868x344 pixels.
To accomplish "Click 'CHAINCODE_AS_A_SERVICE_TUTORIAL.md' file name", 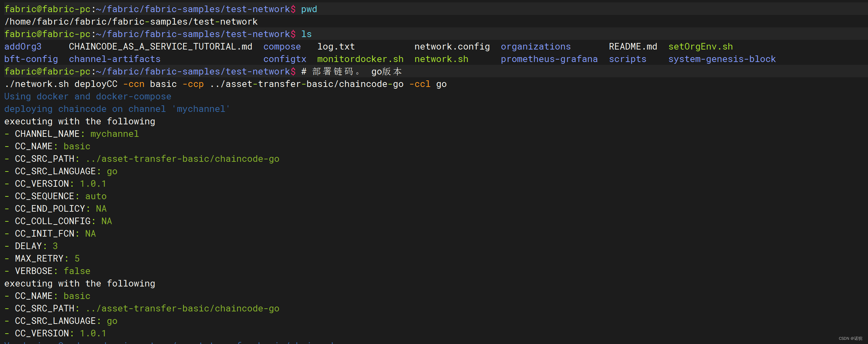I will [161, 47].
